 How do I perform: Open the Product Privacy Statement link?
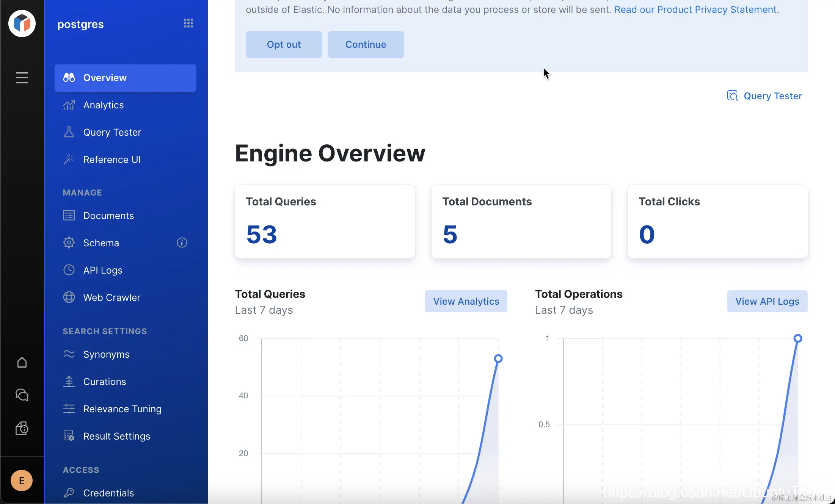[695, 9]
